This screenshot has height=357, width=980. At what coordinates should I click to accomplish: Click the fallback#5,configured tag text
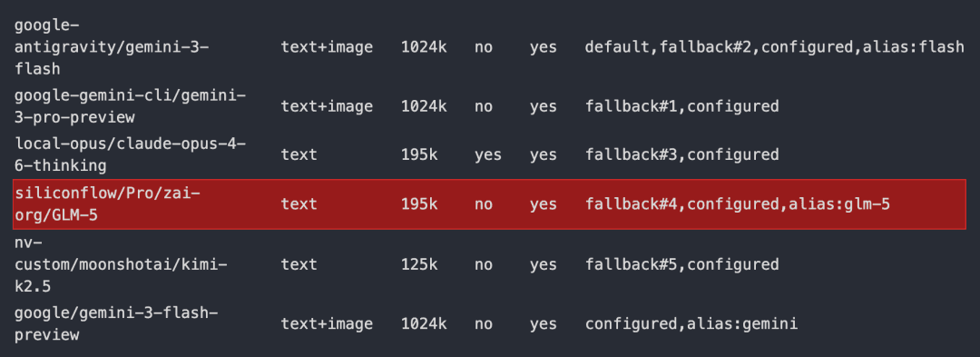tap(681, 264)
